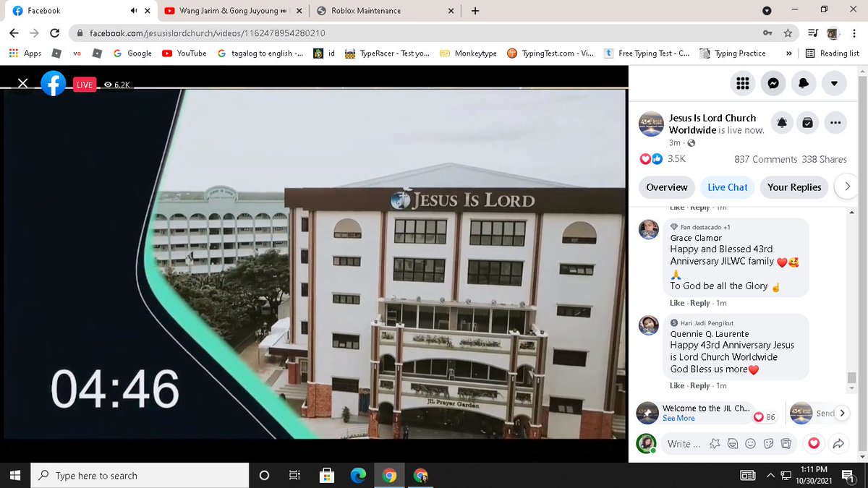Open the Facebook notifications bell in the top bar
Screen dimensions: 868x488
(x=804, y=83)
